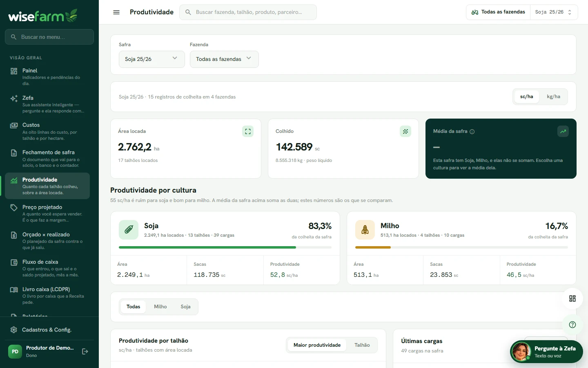
Task: Sort talhões by Maior produtividade
Action: [x=317, y=345]
